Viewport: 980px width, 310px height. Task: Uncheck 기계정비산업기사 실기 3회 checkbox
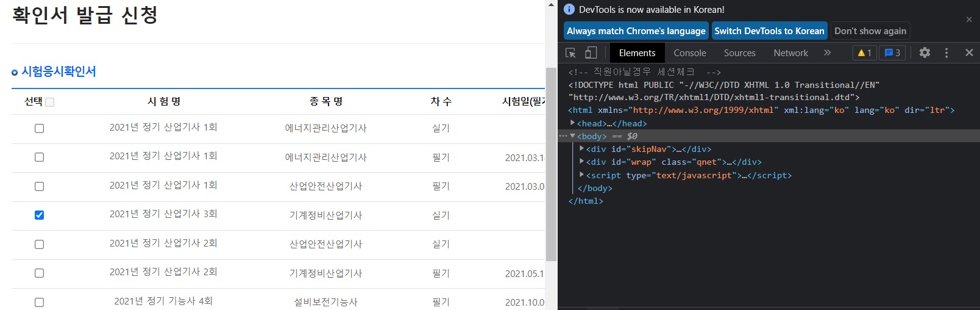(x=40, y=215)
